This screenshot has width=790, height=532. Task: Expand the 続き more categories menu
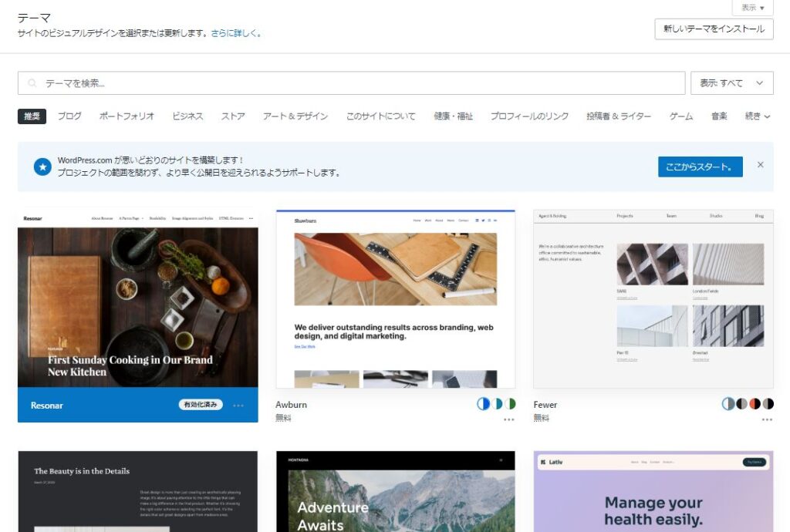click(x=757, y=116)
